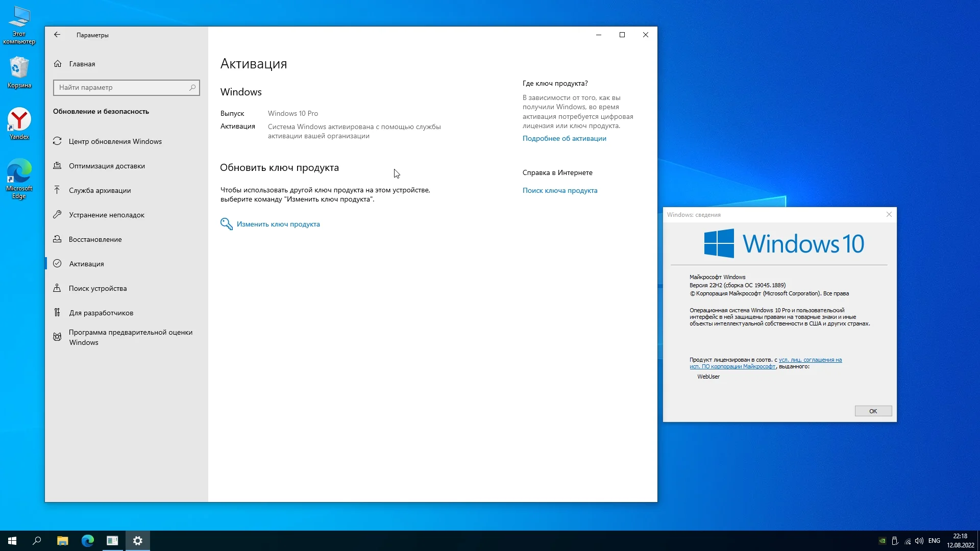Click Изменить ключ продукта link
This screenshot has height=551, width=980.
click(278, 224)
